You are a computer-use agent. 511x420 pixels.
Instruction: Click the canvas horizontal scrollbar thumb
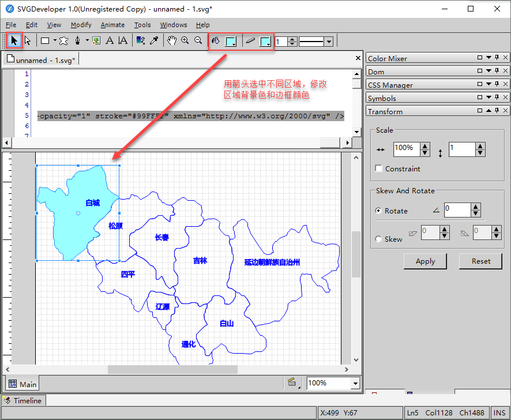172,369
